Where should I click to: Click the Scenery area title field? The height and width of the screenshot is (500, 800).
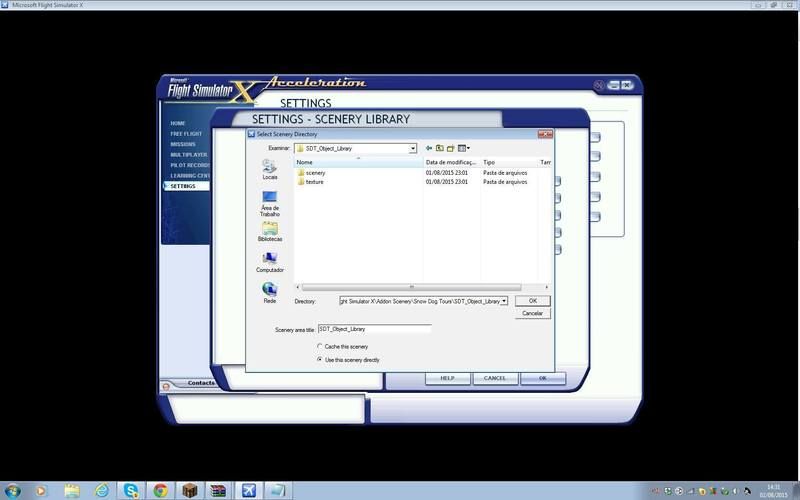tap(374, 329)
